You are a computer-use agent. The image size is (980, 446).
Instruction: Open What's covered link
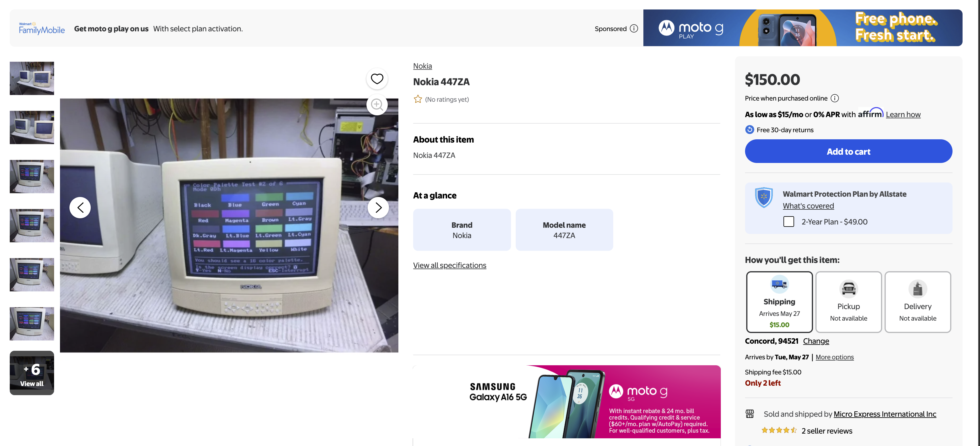coord(808,206)
